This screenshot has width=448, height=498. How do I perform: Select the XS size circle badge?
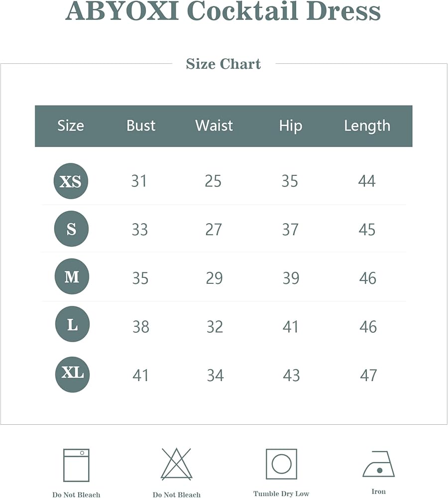coord(71,181)
